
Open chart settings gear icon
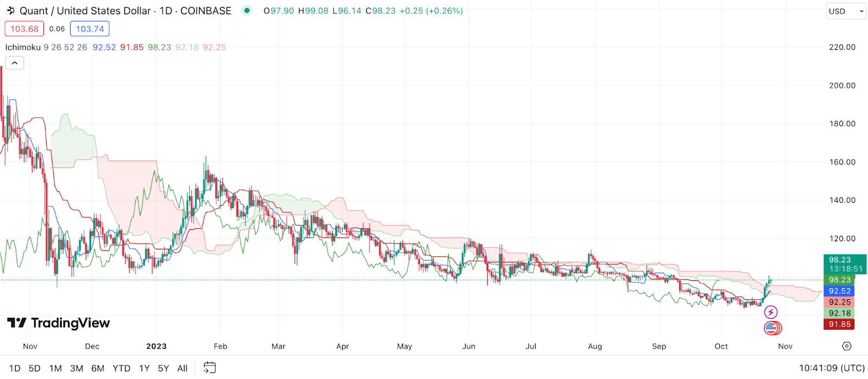(x=847, y=346)
